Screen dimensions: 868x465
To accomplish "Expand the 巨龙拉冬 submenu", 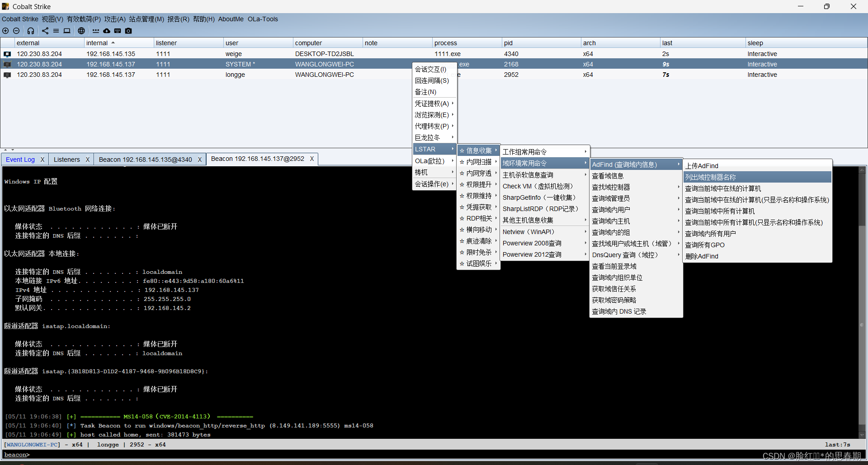I will pyautogui.click(x=434, y=137).
